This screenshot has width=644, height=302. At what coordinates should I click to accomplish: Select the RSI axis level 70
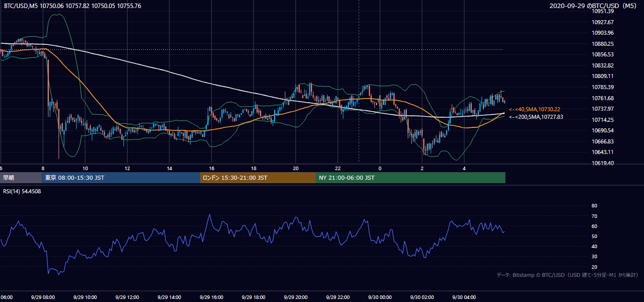pyautogui.click(x=595, y=216)
